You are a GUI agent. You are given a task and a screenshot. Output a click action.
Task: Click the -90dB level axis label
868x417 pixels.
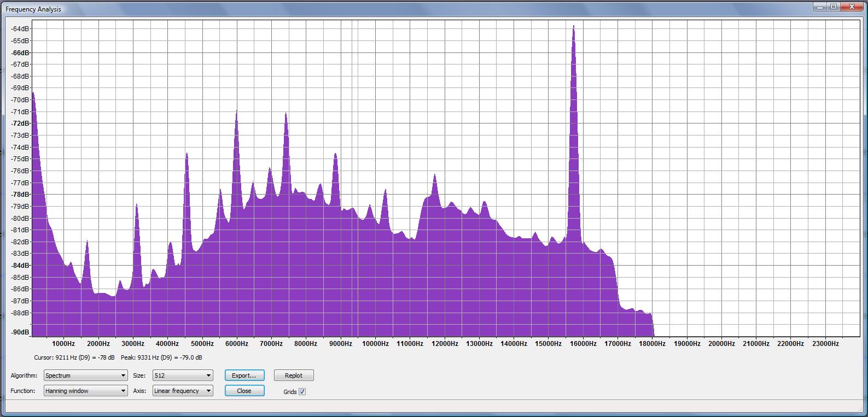pyautogui.click(x=21, y=332)
